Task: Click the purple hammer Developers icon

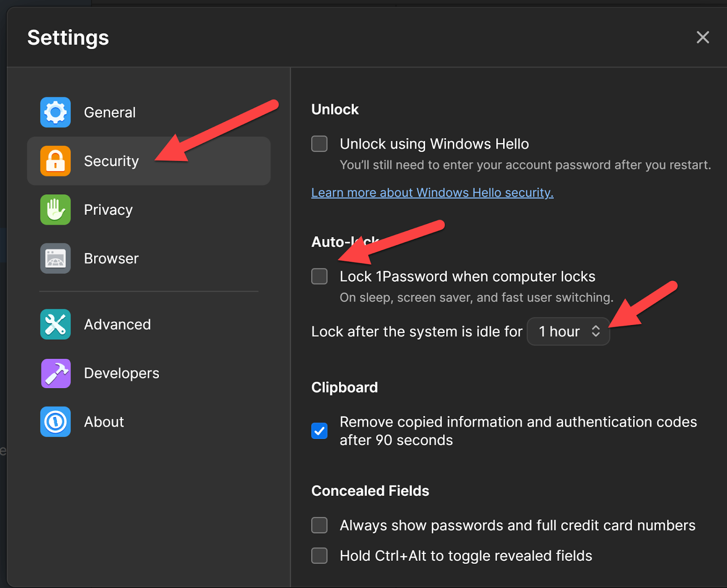Action: click(x=55, y=373)
